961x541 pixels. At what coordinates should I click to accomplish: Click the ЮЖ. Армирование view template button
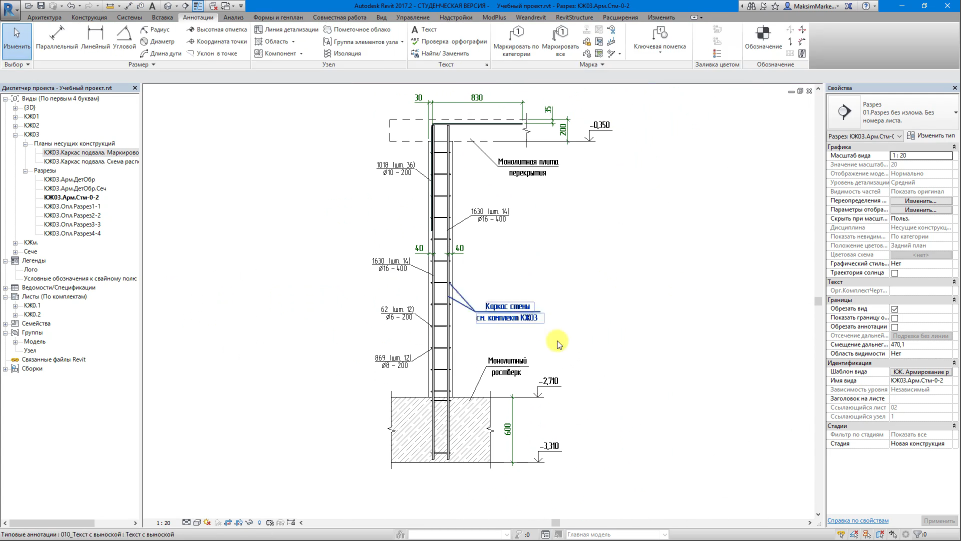(x=921, y=372)
